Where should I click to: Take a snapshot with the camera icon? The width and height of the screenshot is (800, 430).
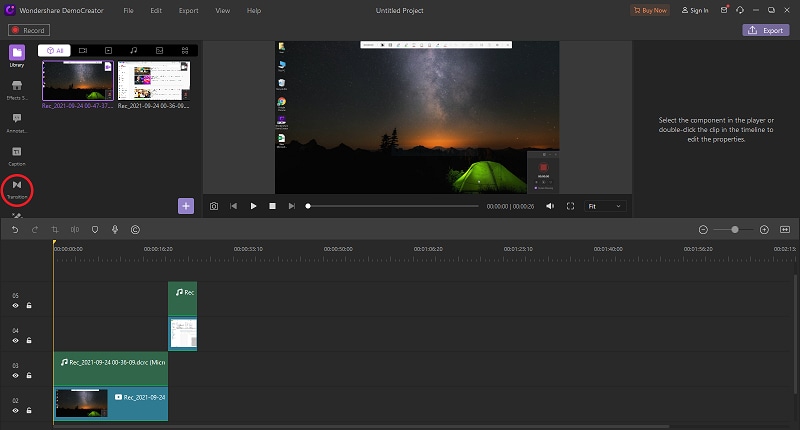(x=214, y=206)
